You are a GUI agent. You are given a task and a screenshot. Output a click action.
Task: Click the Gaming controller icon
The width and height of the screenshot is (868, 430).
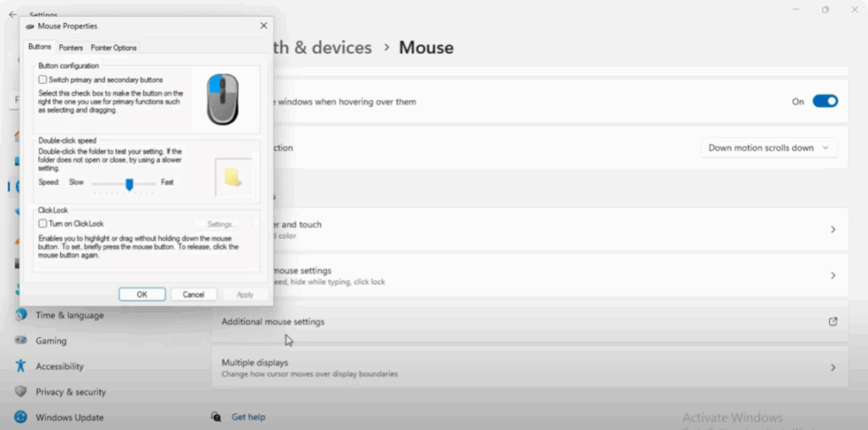tap(21, 340)
